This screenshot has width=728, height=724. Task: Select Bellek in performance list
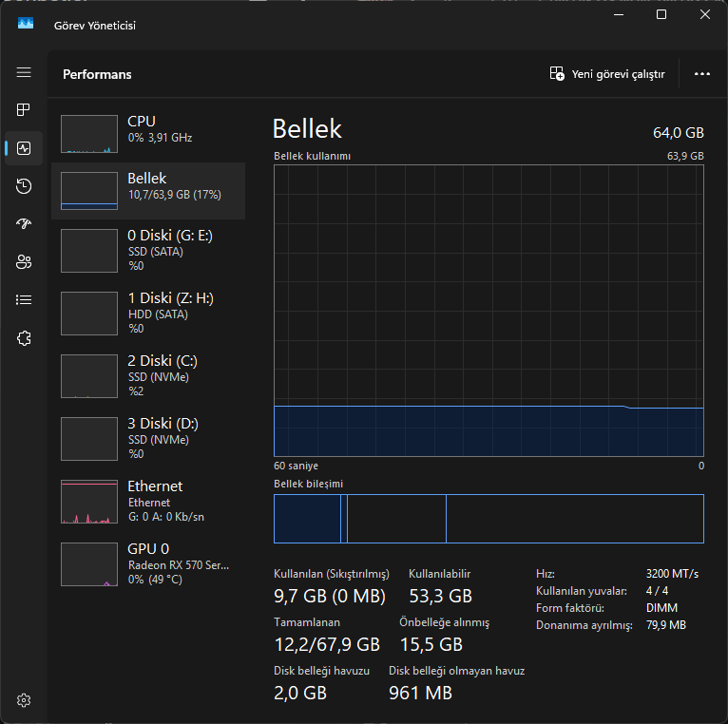coord(147,190)
